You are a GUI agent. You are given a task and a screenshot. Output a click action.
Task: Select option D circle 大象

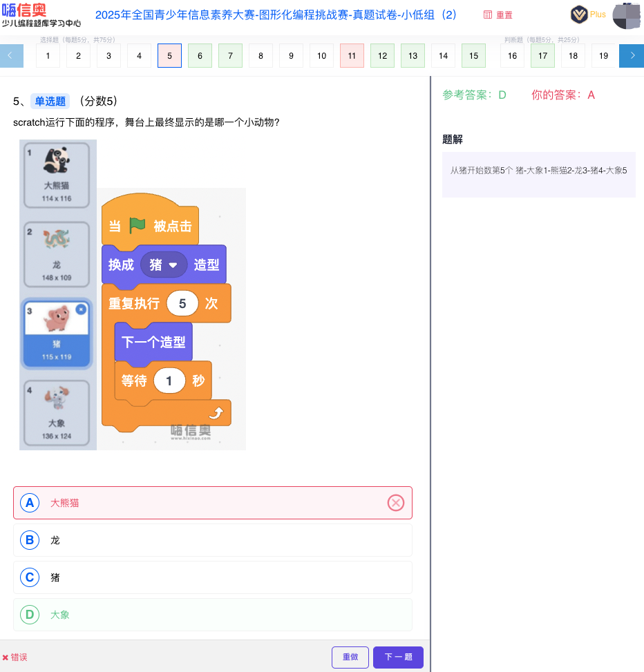(30, 615)
